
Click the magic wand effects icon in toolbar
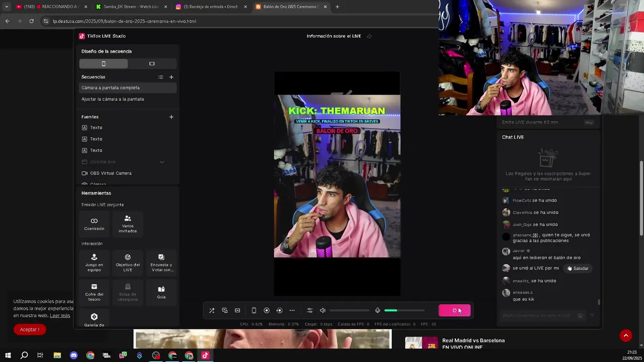pos(212,311)
